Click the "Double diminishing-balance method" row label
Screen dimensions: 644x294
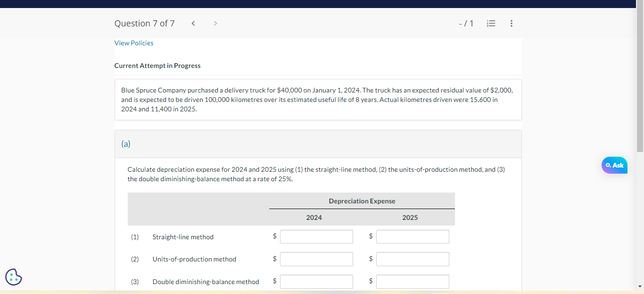(x=206, y=282)
